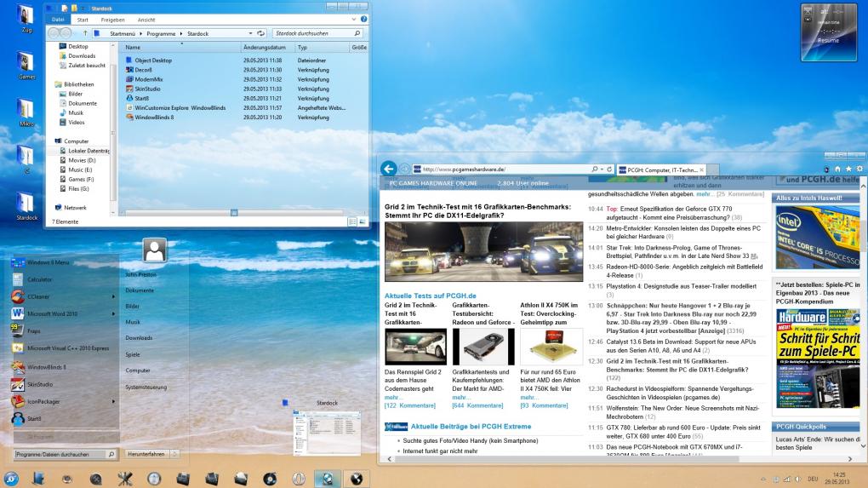Select Downloads in Explorer navigation pane
Image resolution: width=868 pixels, height=488 pixels.
point(77,56)
